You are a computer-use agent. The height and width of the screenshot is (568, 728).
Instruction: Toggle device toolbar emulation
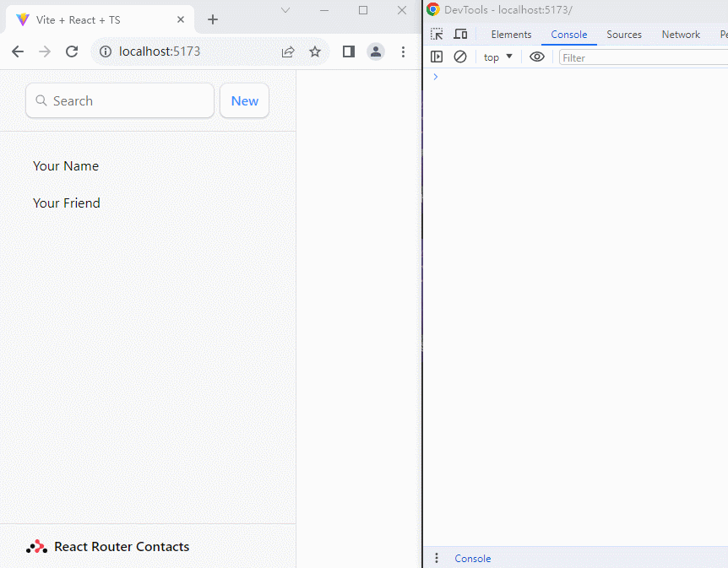(x=460, y=35)
